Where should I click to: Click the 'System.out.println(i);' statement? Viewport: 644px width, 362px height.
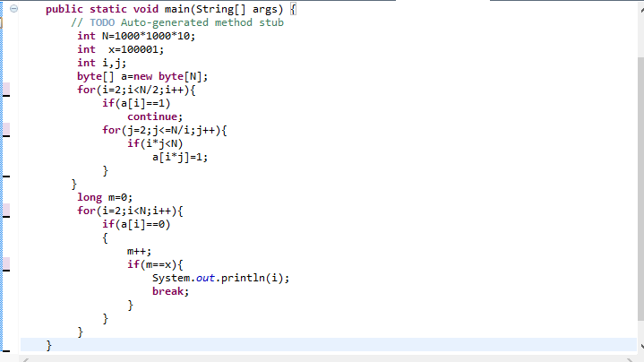220,278
